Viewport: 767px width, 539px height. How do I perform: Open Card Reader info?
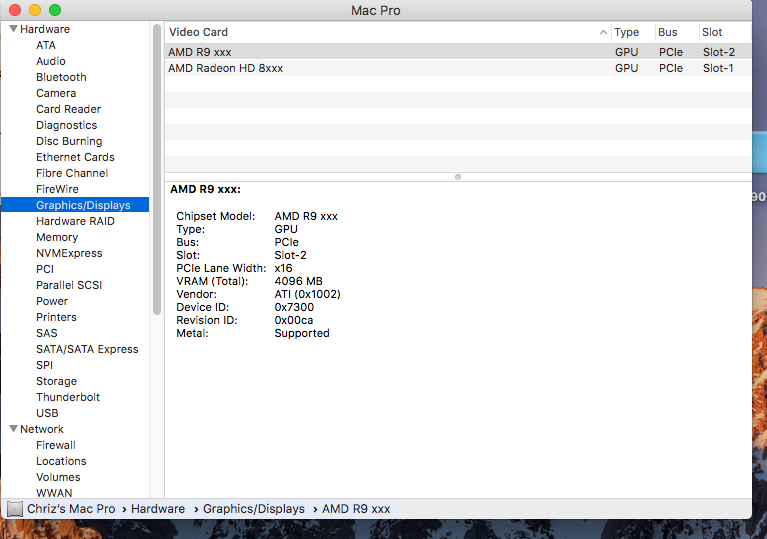click(x=68, y=109)
